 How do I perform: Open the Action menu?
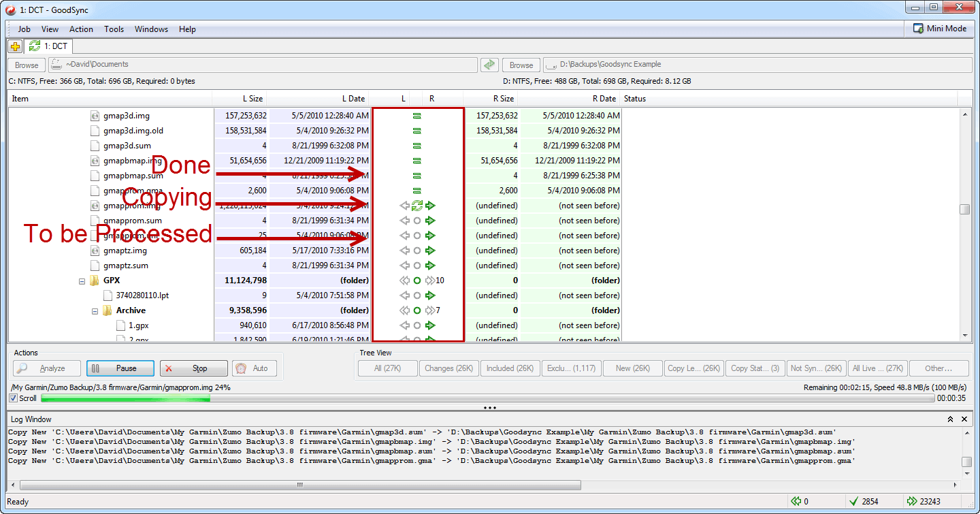coord(81,29)
